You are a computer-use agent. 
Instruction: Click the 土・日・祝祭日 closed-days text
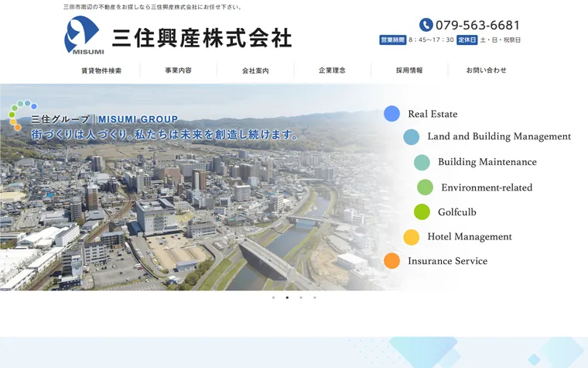click(x=501, y=40)
